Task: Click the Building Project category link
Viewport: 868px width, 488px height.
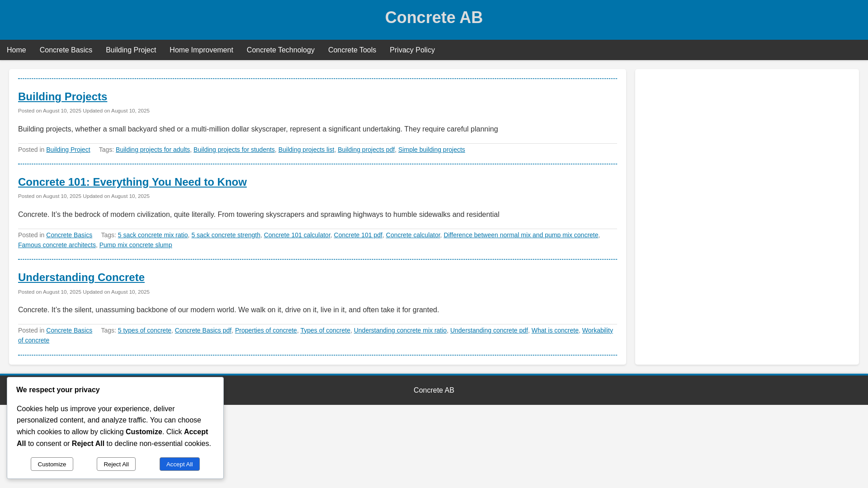Action: [68, 150]
